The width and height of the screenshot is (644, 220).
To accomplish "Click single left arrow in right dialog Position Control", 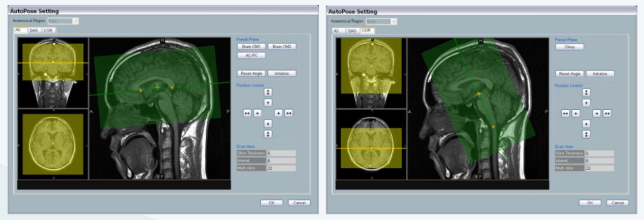I will click(x=576, y=113).
